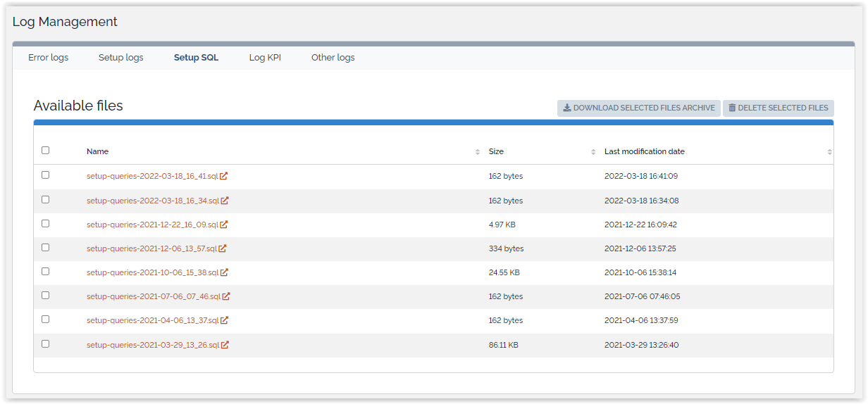Open external link icon for setup-queries-2022-03-18_16_34.sql
868x404 pixels.
coord(225,201)
